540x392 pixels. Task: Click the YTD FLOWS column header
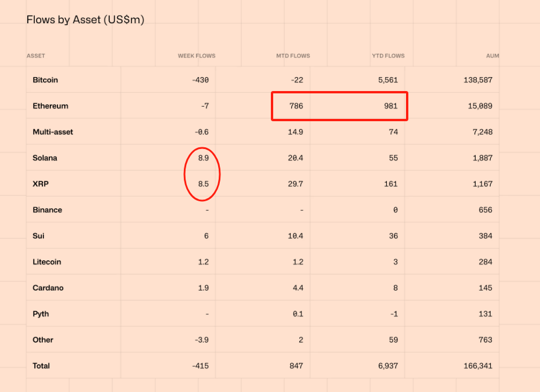(388, 56)
